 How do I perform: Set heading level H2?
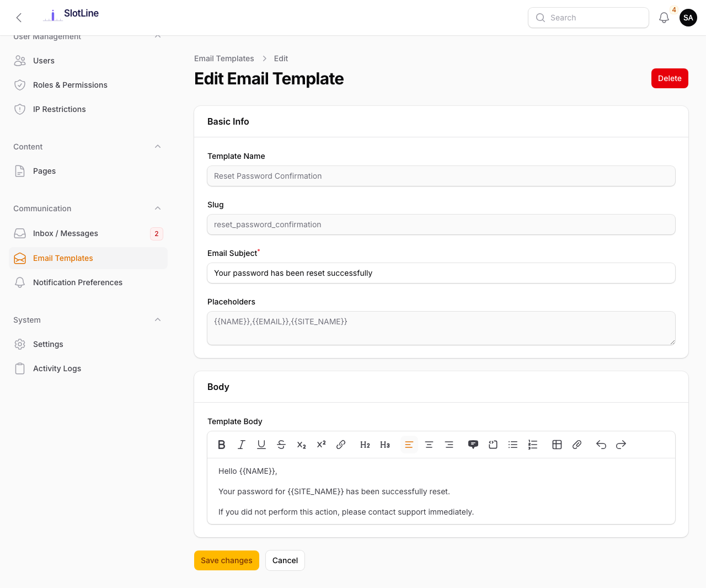(365, 445)
